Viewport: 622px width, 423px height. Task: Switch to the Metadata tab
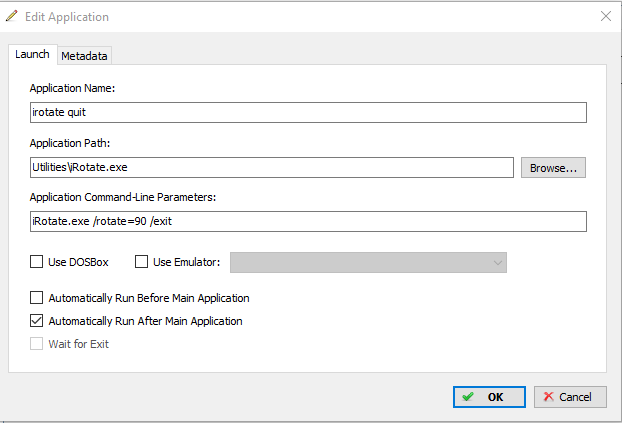point(84,56)
